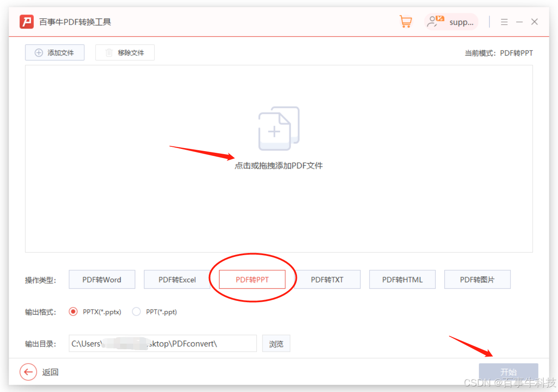This screenshot has width=558, height=392.
Task: Choose PPTX(*.pptx) output format
Action: [x=95, y=312]
